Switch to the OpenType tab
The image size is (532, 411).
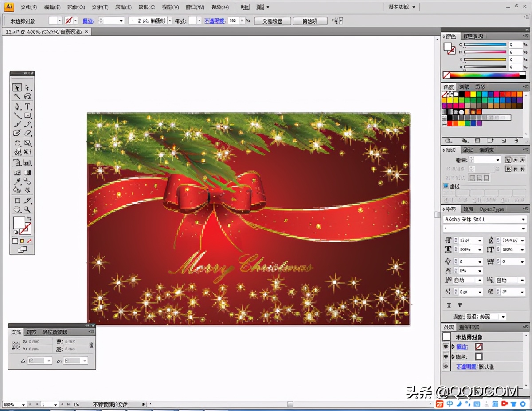(x=492, y=209)
